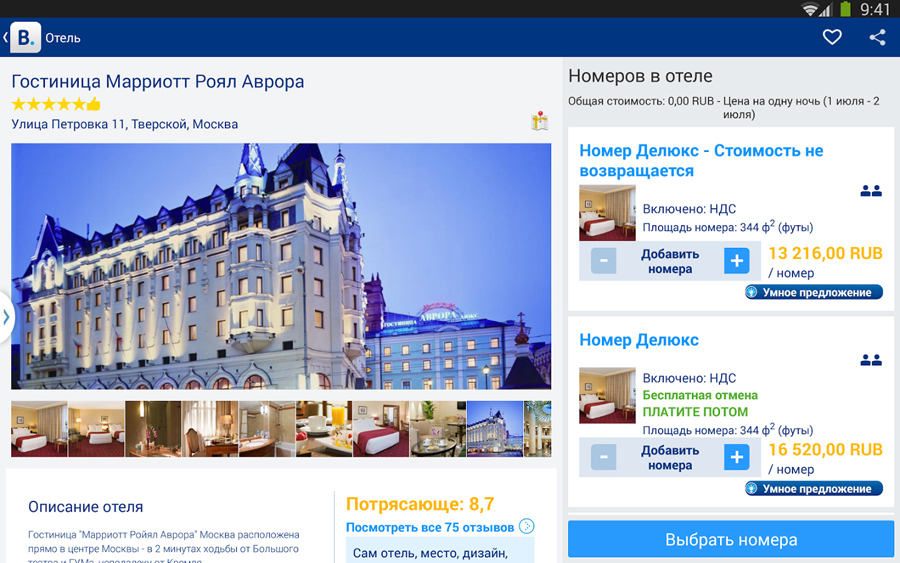Tap guest occupancy icon on second Deluxe room
Viewport: 900px width, 563px height.
pyautogui.click(x=871, y=360)
